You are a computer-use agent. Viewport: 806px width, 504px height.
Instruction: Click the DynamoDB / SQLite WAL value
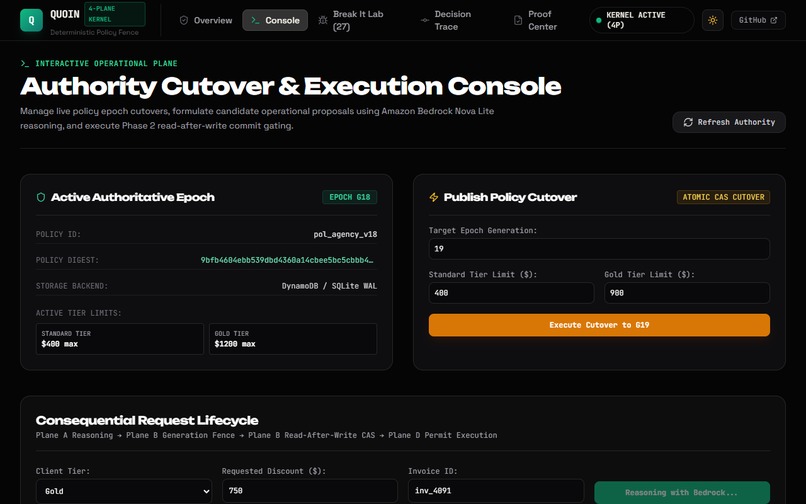click(329, 286)
